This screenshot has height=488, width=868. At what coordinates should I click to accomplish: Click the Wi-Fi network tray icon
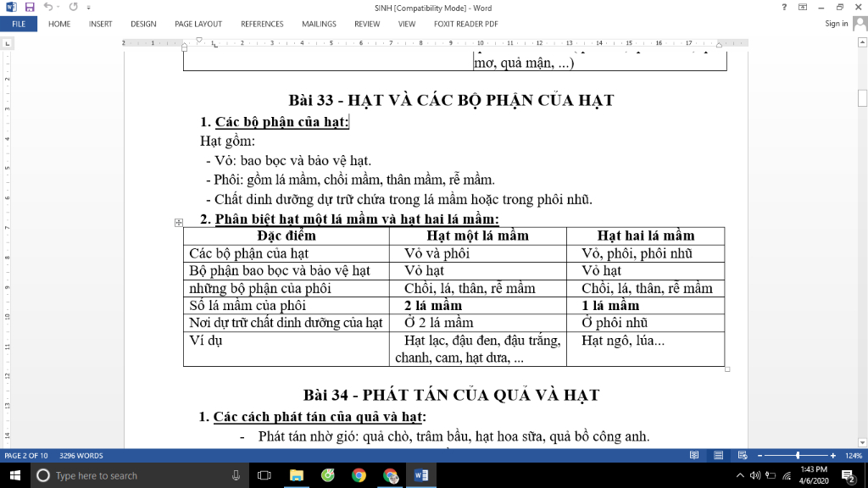click(787, 475)
